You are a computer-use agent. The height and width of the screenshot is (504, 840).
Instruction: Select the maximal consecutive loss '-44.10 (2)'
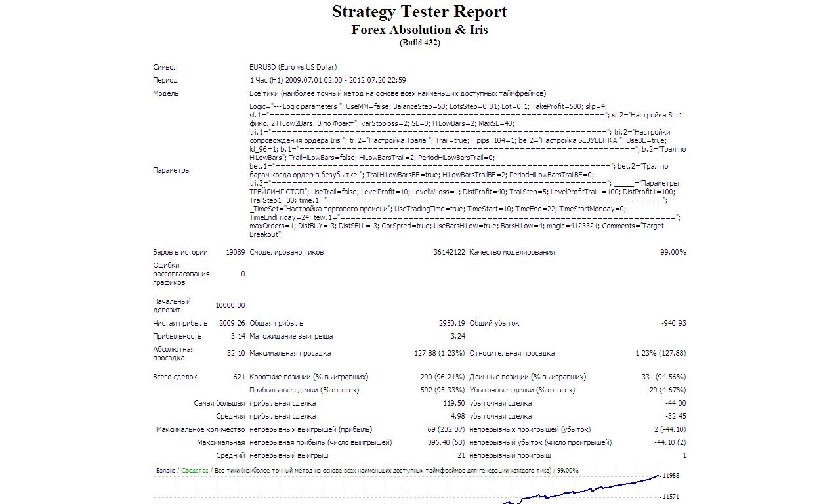[667, 442]
